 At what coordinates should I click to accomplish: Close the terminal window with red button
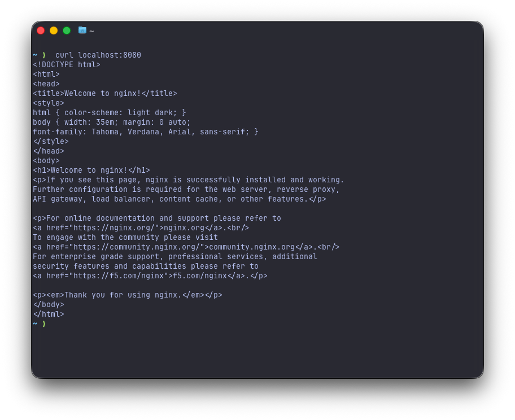coord(41,30)
